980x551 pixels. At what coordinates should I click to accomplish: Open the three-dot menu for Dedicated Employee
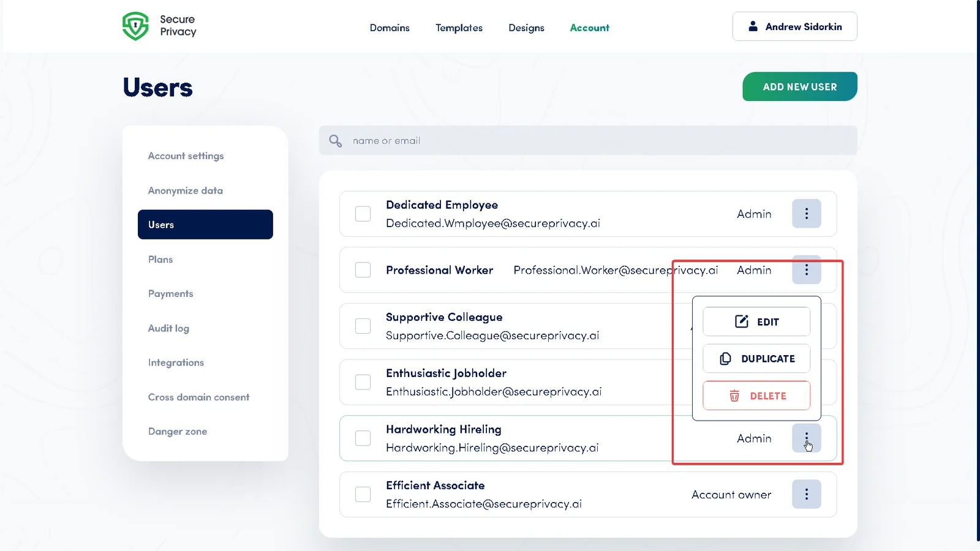[x=807, y=214]
